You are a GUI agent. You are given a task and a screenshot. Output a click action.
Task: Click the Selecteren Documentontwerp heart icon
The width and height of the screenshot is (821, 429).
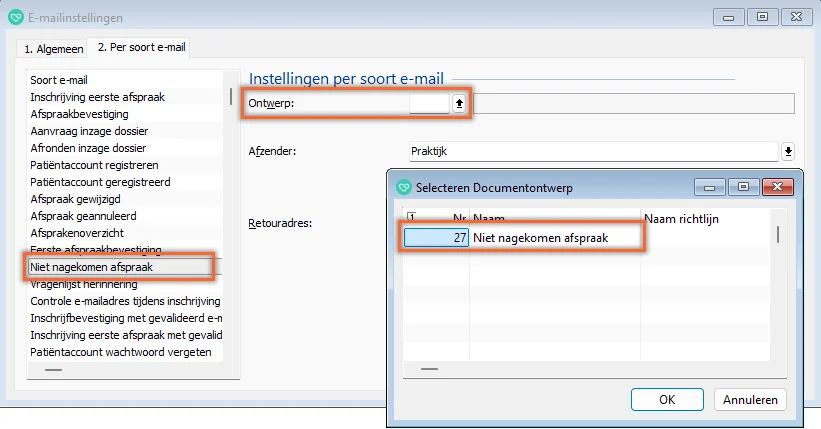404,187
